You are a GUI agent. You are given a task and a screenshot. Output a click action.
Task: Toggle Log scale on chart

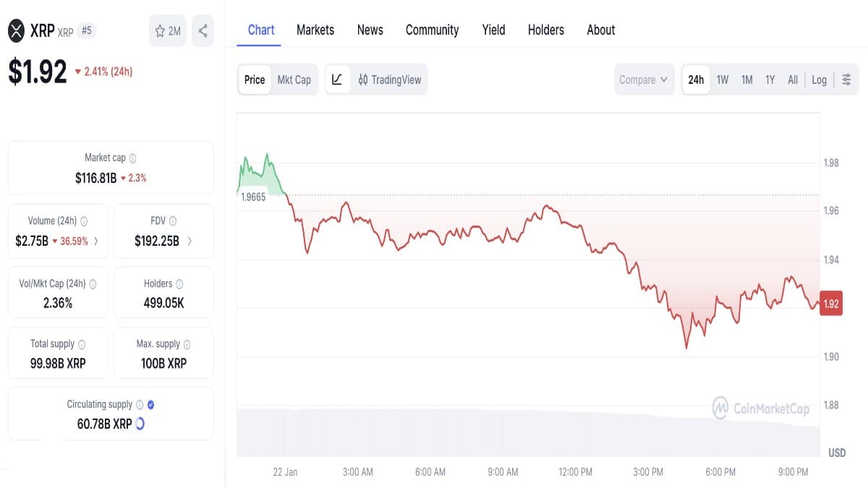pyautogui.click(x=819, y=80)
